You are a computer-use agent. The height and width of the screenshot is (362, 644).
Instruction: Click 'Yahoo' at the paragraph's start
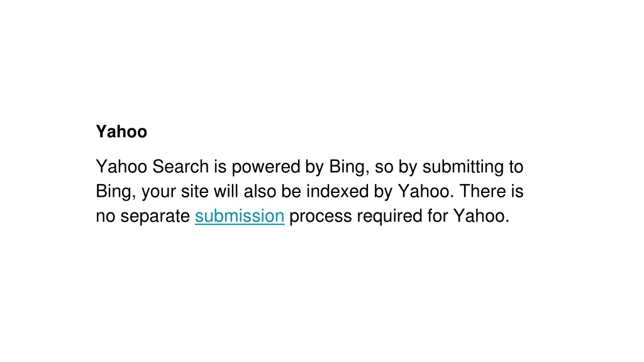121,167
